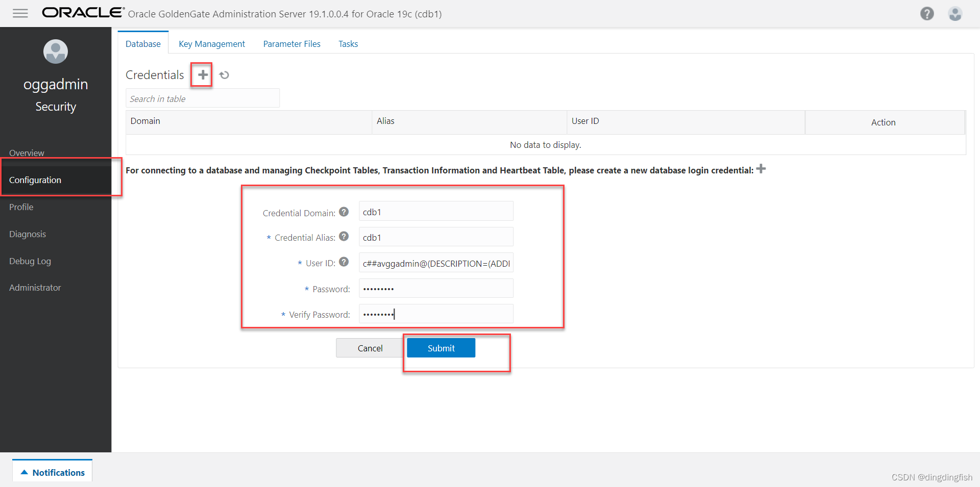
Task: Open the Tasks tab
Action: pyautogui.click(x=348, y=44)
